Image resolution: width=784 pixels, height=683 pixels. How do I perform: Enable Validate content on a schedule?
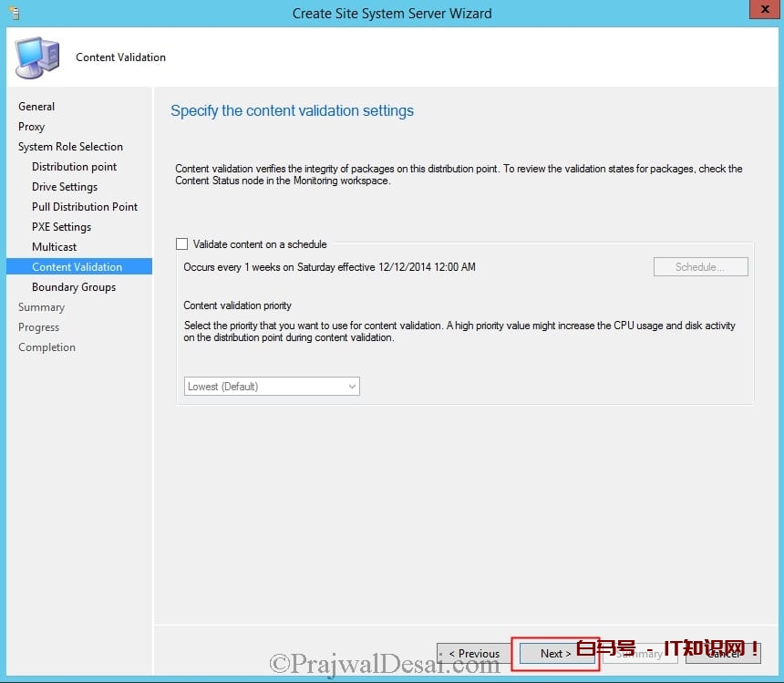point(182,244)
